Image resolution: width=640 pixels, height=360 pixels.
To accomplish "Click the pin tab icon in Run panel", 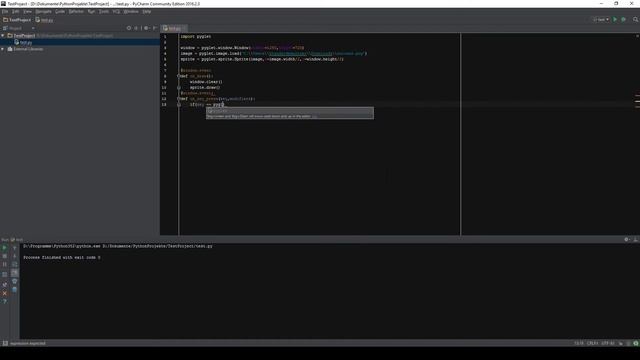I will click(x=4, y=284).
